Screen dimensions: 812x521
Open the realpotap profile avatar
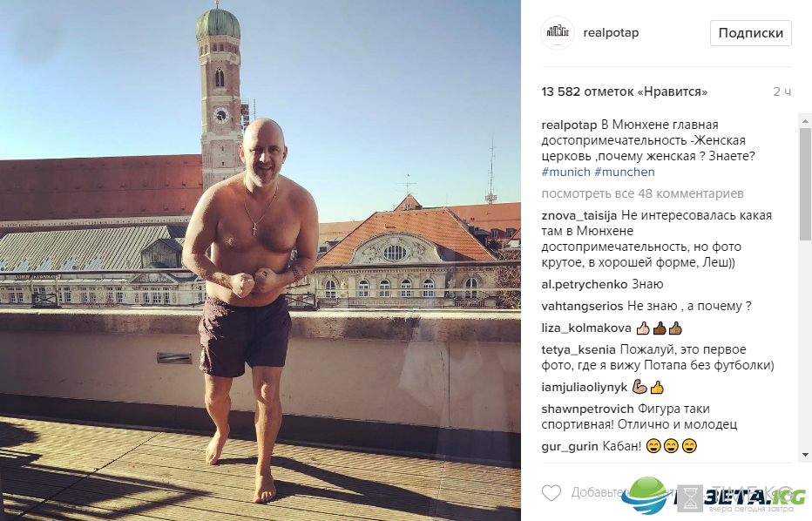coord(558,32)
